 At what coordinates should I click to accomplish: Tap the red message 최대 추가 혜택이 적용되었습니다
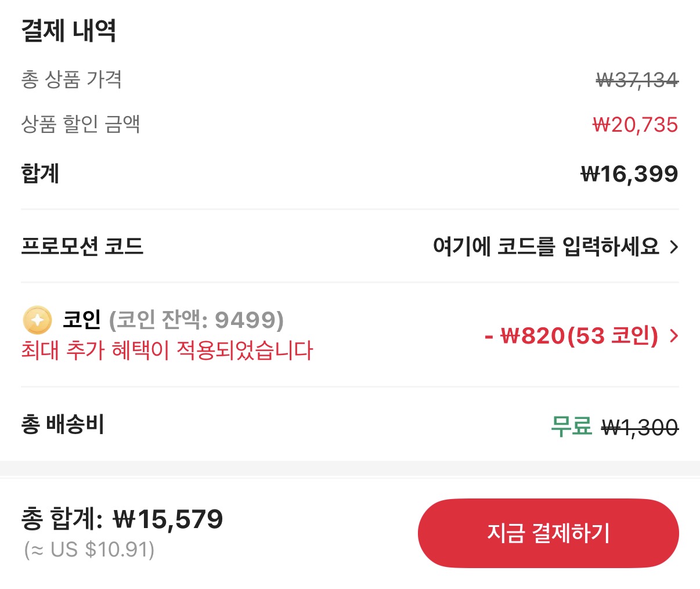pyautogui.click(x=167, y=352)
